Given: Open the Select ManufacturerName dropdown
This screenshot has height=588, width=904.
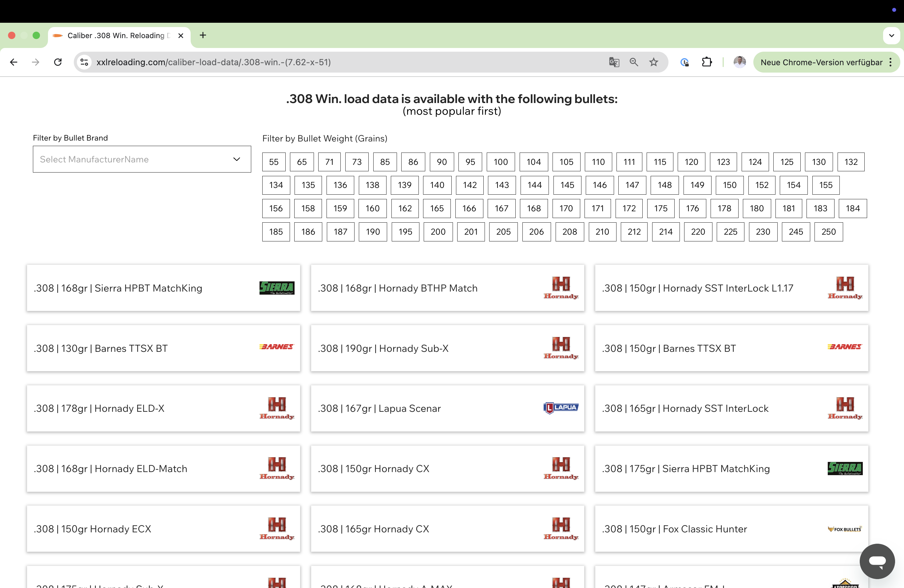Looking at the screenshot, I should [x=142, y=159].
